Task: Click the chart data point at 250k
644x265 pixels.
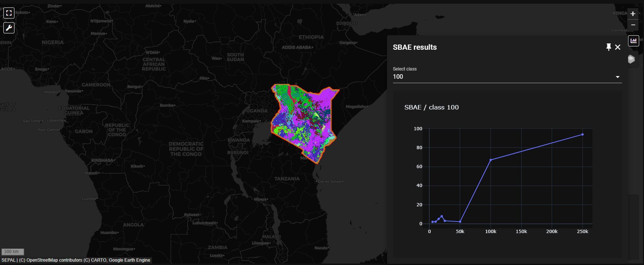Action: pyautogui.click(x=582, y=134)
